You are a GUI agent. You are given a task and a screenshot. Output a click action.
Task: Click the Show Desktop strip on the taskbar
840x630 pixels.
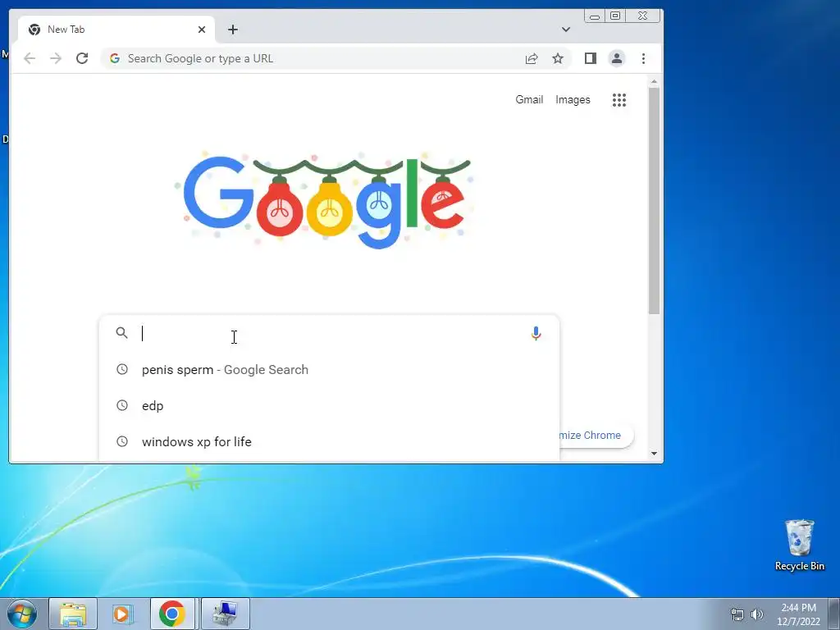point(834,614)
